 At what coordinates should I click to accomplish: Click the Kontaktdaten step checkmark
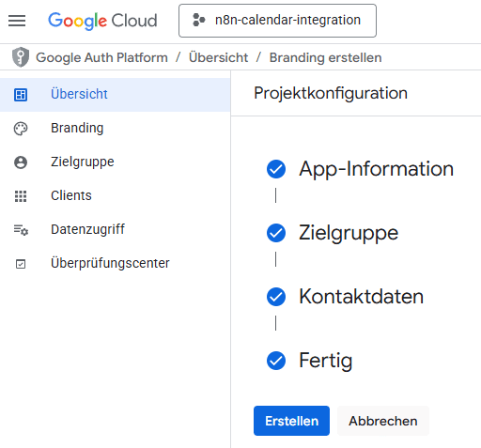click(276, 297)
